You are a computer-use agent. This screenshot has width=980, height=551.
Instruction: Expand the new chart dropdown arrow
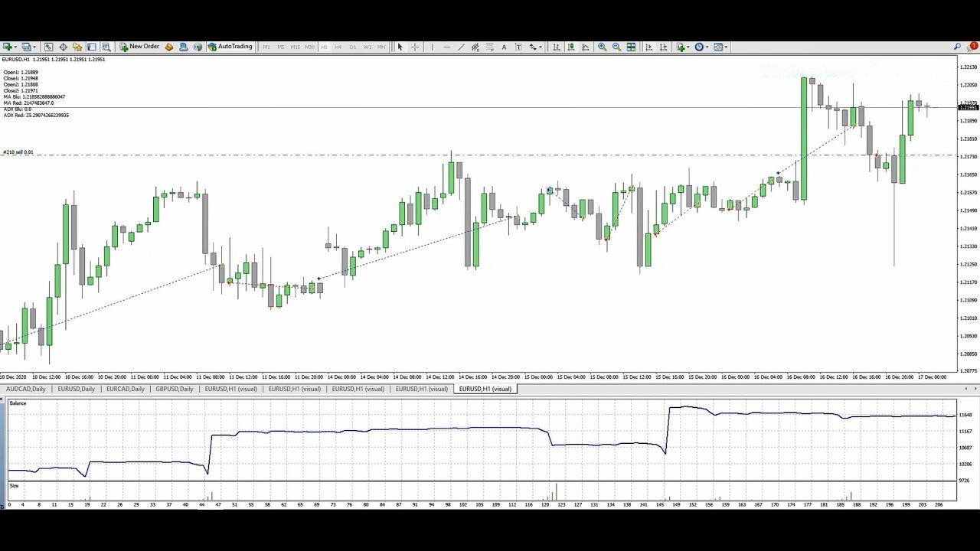(x=15, y=47)
